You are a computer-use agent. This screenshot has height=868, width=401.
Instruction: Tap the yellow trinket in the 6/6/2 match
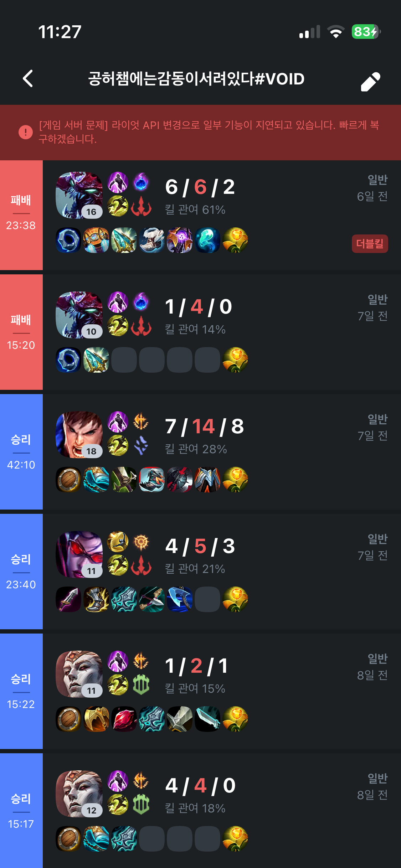pyautogui.click(x=235, y=240)
